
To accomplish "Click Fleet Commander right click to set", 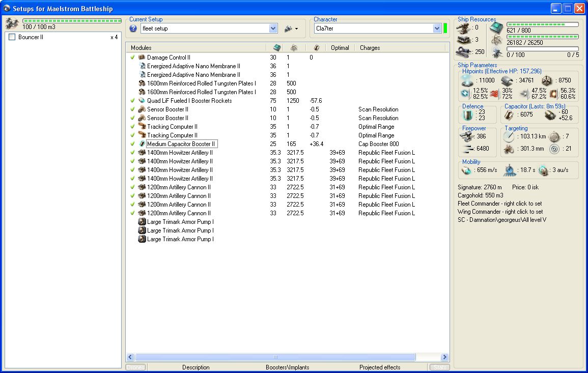I will point(499,204).
